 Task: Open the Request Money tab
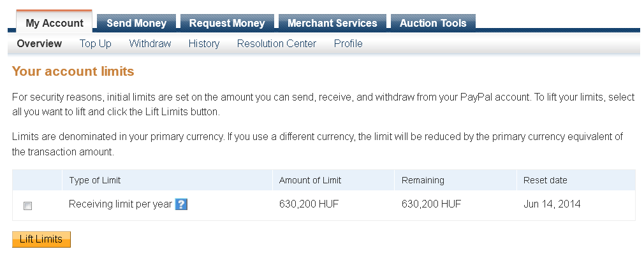pyautogui.click(x=227, y=23)
